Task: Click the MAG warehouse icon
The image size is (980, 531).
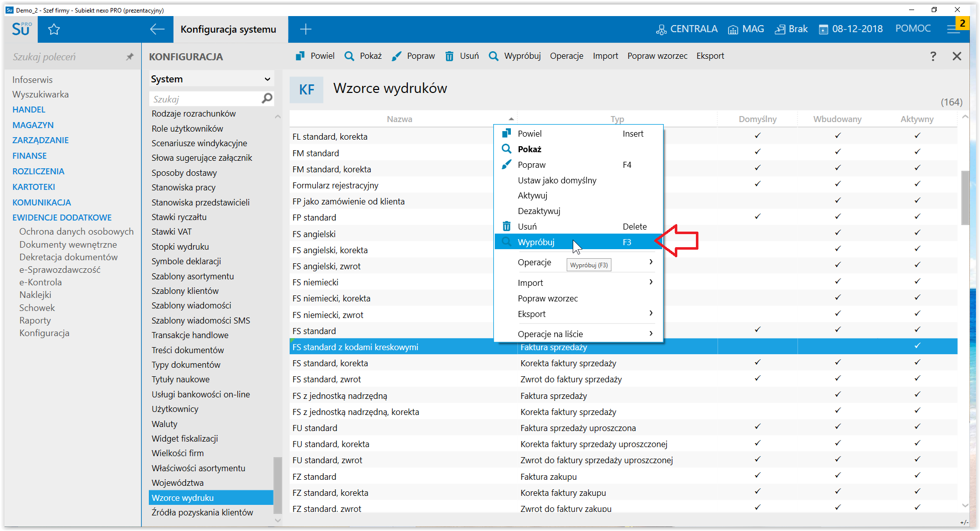Action: [733, 30]
